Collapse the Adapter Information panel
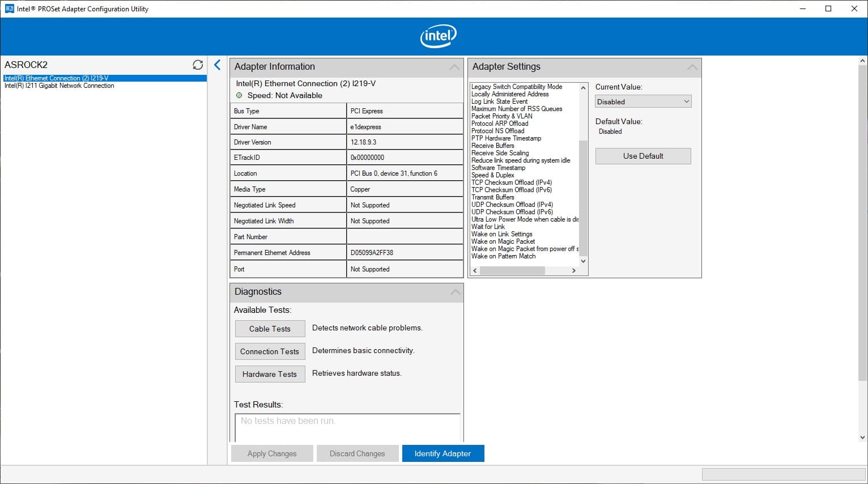868x484 pixels. 454,67
